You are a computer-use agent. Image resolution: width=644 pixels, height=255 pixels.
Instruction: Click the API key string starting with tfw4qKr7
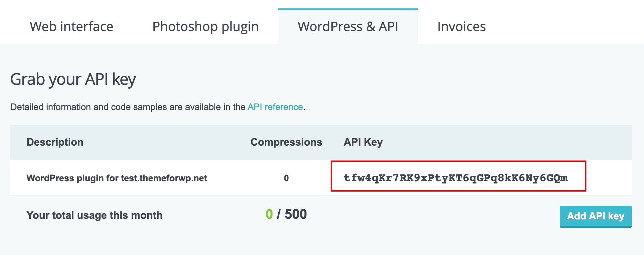coord(455,178)
